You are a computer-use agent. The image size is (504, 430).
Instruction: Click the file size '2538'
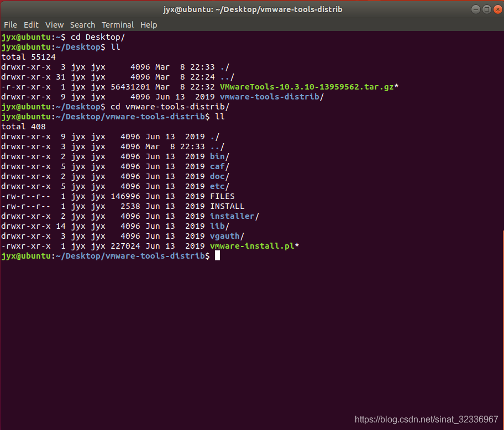[x=130, y=206]
